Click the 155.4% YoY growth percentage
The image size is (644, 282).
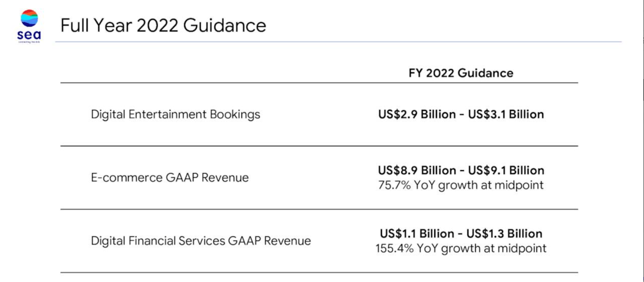pyautogui.click(x=394, y=248)
